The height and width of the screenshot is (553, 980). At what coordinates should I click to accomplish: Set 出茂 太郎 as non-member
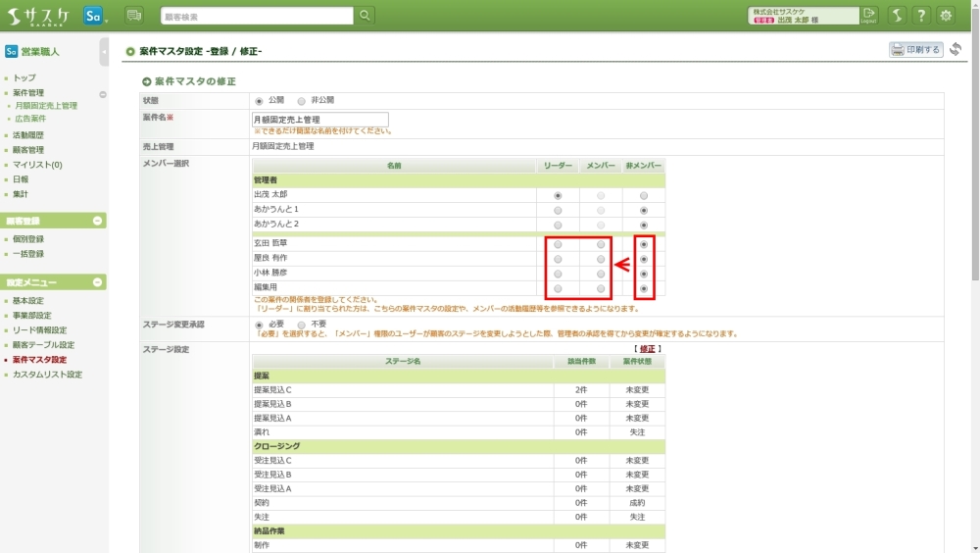644,196
